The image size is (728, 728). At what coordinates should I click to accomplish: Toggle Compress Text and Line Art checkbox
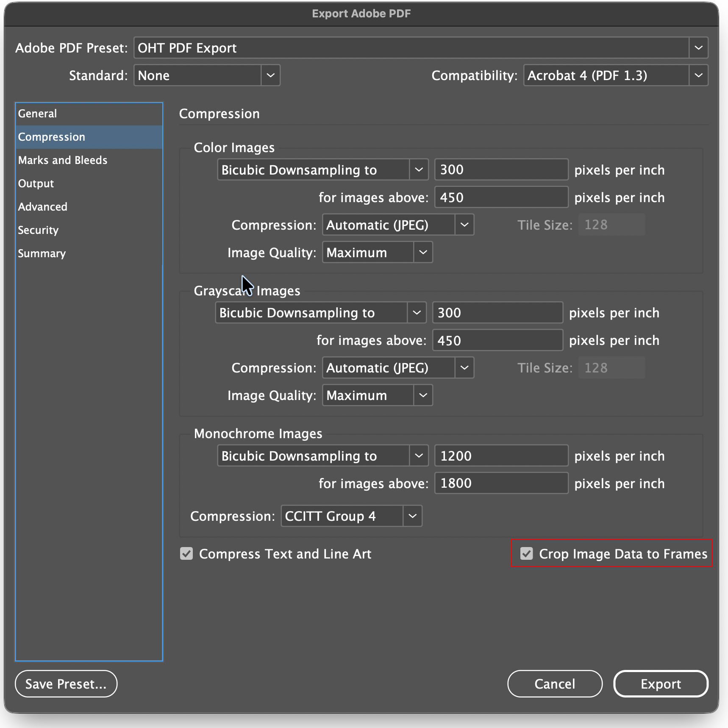(186, 554)
